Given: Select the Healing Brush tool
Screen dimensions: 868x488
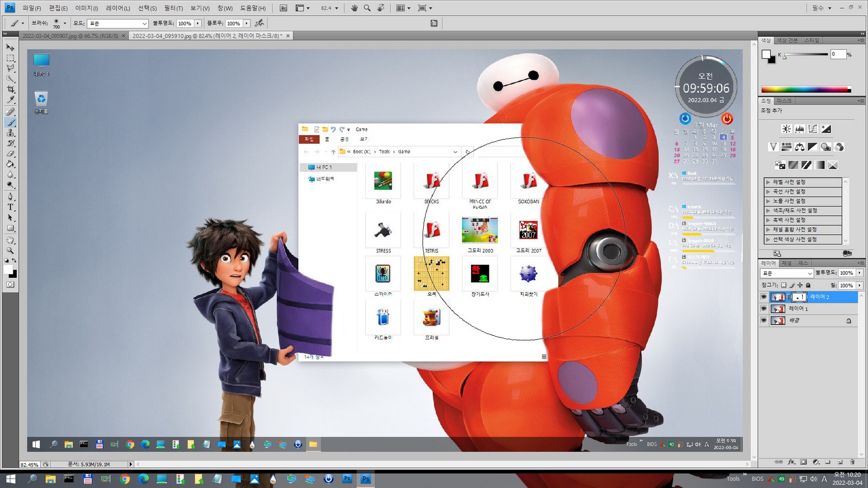Looking at the screenshot, I should 10,112.
